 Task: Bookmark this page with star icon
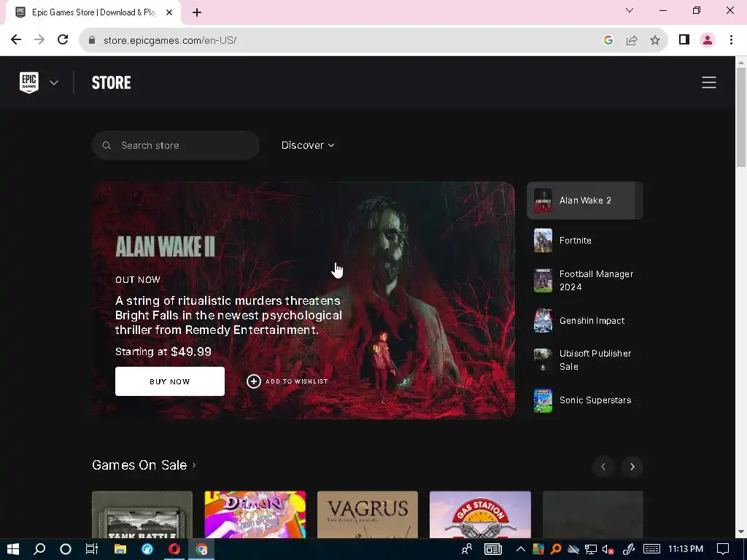(x=655, y=40)
